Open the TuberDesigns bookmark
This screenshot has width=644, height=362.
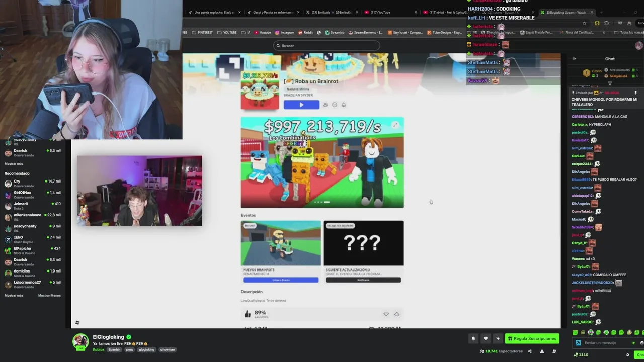click(444, 32)
